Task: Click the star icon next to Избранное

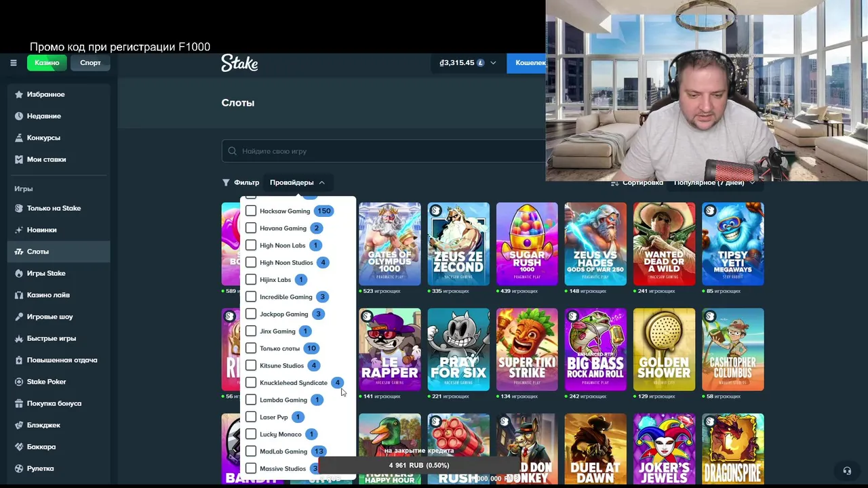Action: coord(19,94)
